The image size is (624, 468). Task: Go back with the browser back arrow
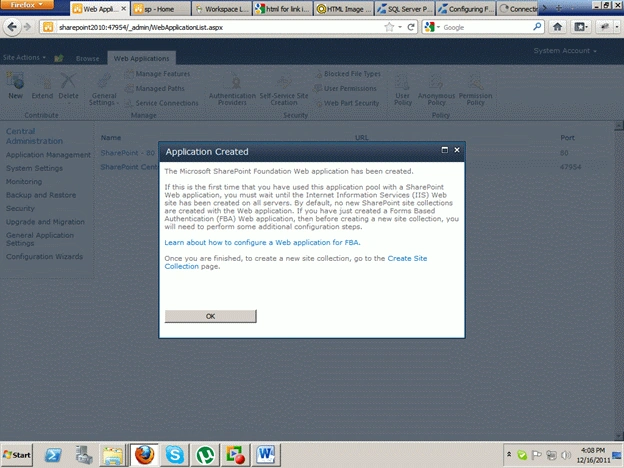click(12, 27)
